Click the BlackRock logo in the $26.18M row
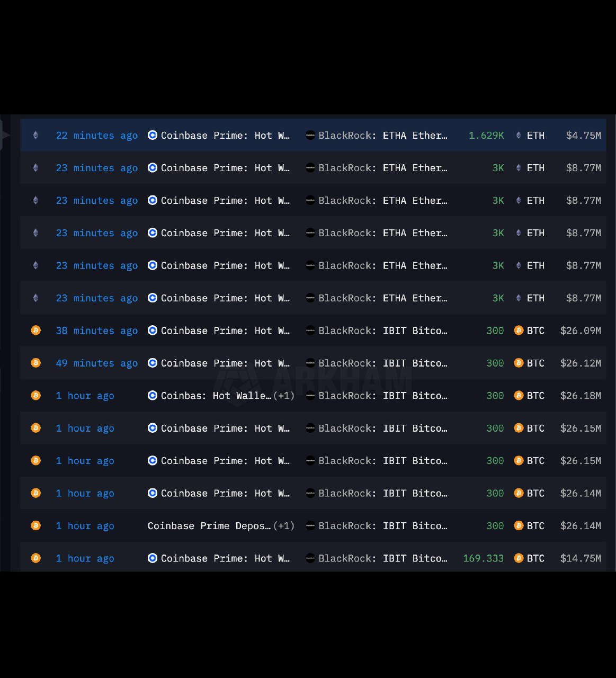616x678 pixels. click(310, 395)
